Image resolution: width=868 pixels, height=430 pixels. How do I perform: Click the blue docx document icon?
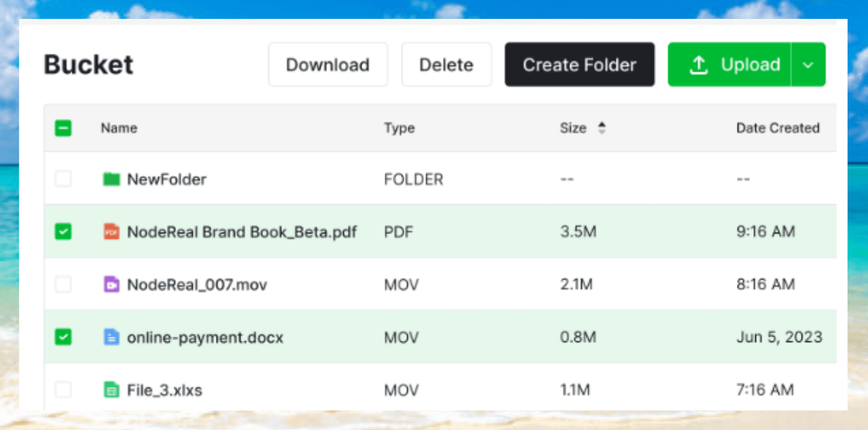[x=111, y=337]
